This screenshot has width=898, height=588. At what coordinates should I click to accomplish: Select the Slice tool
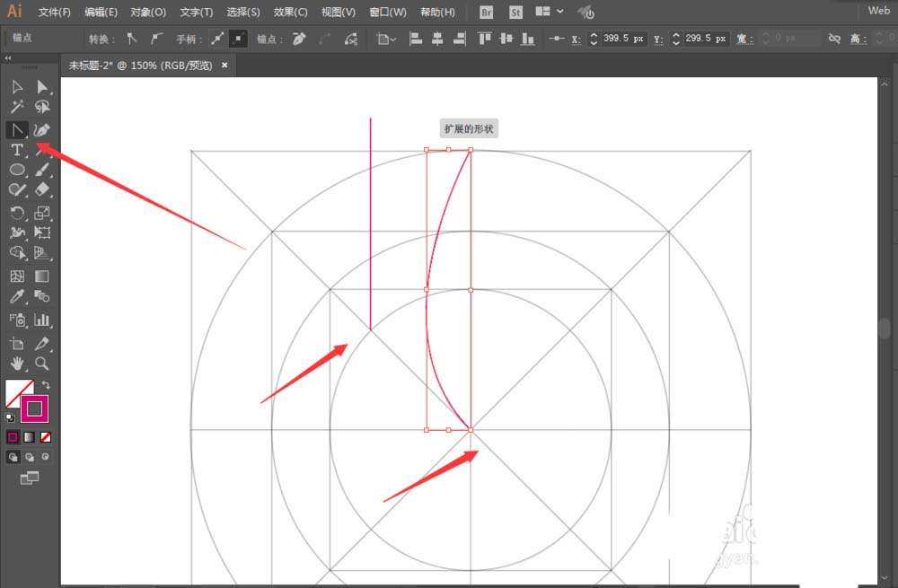pos(42,344)
